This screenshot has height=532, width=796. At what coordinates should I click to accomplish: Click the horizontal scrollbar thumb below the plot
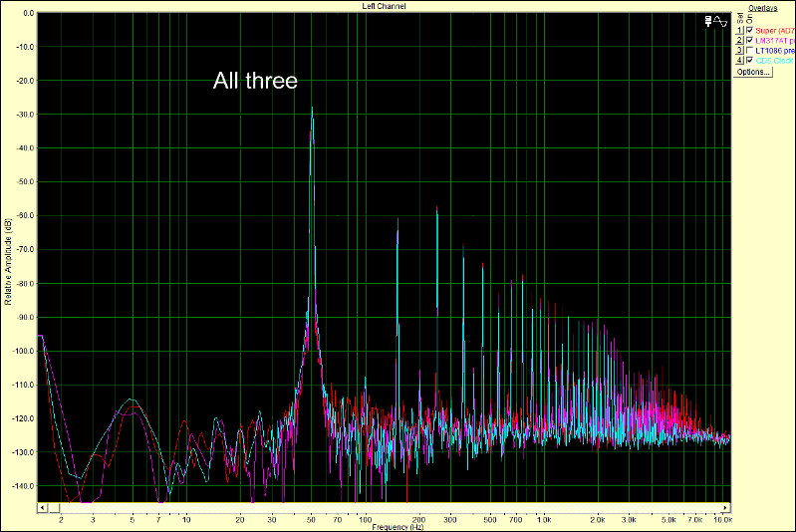[x=54, y=508]
